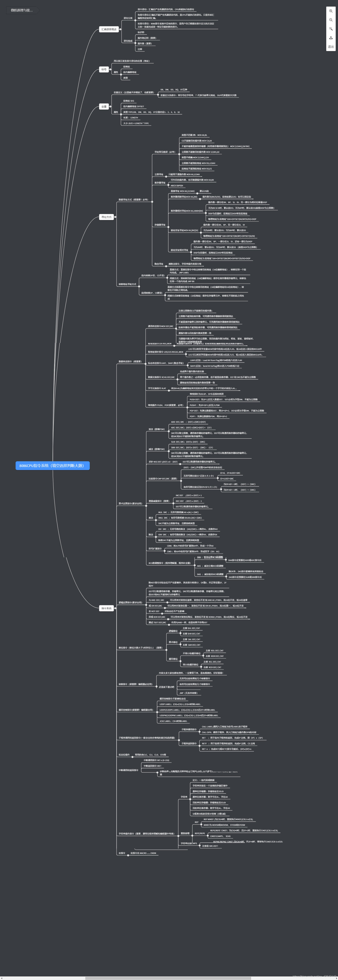This screenshot has width=338, height=980.
Task: Click the leaf text '大小 :SIZE = LENGTH * TYPE'
Action: [136, 123]
